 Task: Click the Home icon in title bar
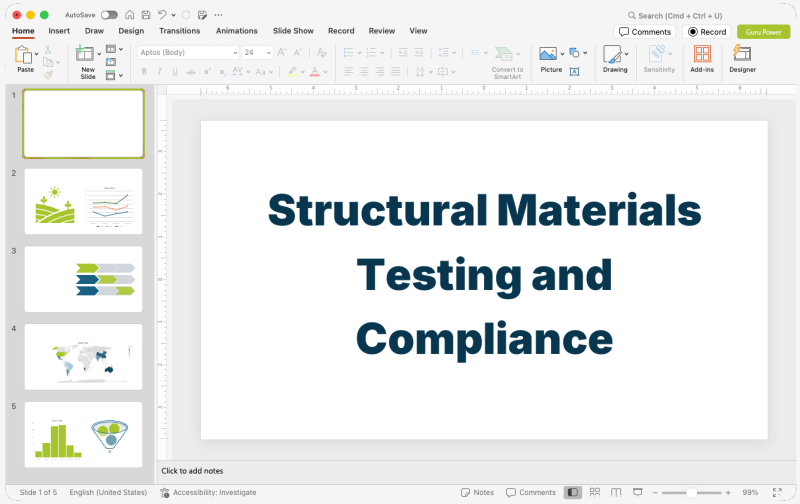(130, 15)
